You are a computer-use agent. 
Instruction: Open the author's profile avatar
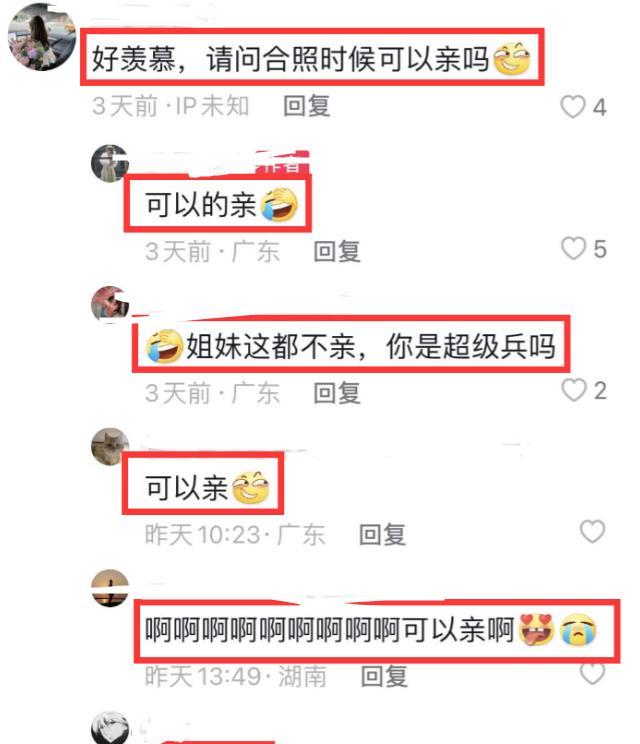pos(110,164)
